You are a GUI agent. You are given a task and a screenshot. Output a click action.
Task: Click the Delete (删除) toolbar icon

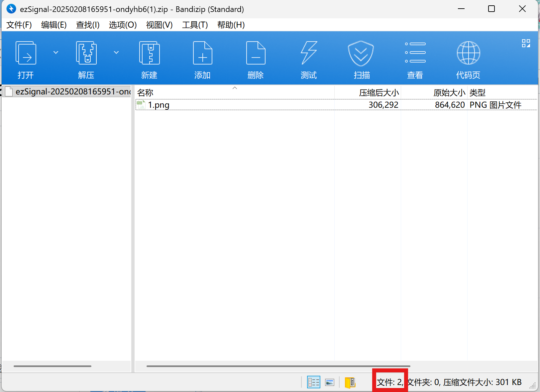pos(256,53)
